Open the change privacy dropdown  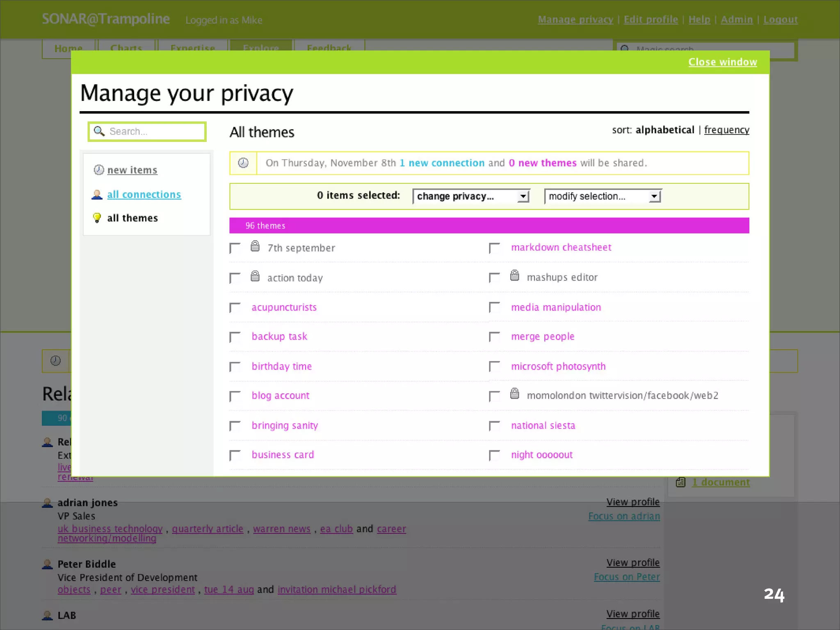pos(471,196)
